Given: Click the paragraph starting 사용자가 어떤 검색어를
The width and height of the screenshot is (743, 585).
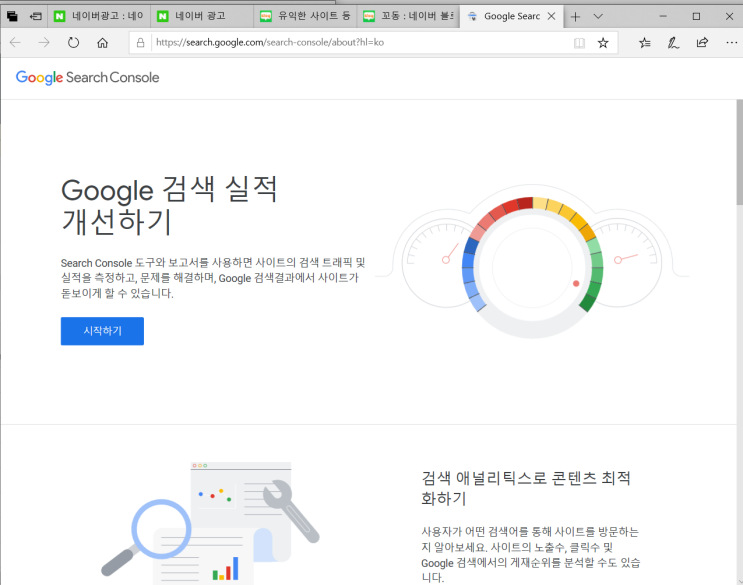Looking at the screenshot, I should click(x=531, y=554).
